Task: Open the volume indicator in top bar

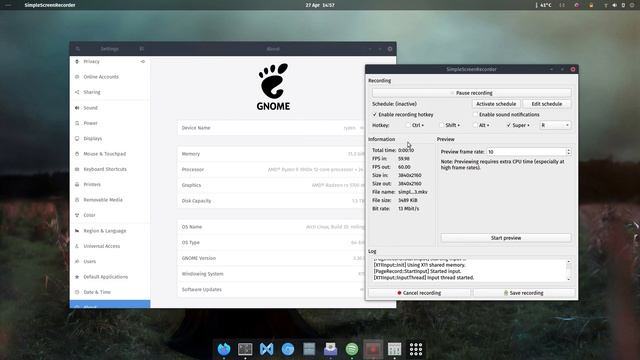Action: pyautogui.click(x=614, y=5)
